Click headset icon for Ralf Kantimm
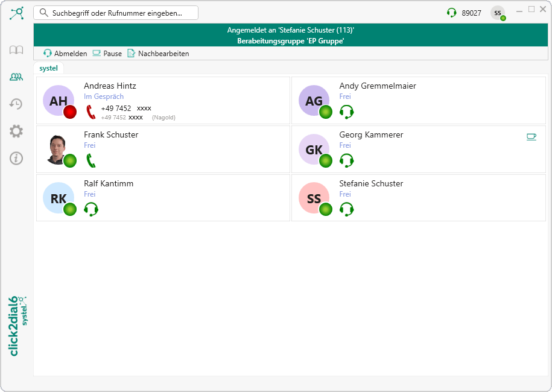This screenshot has width=552, height=392. point(91,209)
